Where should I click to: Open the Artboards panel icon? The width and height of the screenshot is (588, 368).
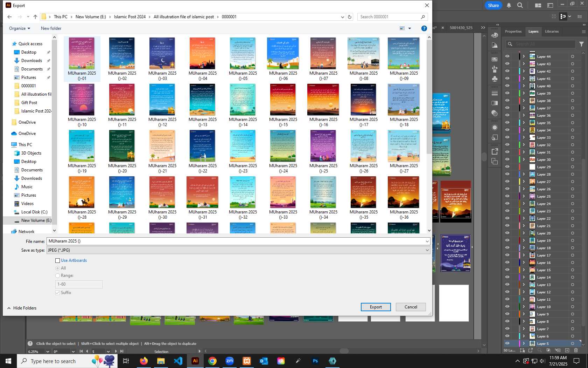495,161
